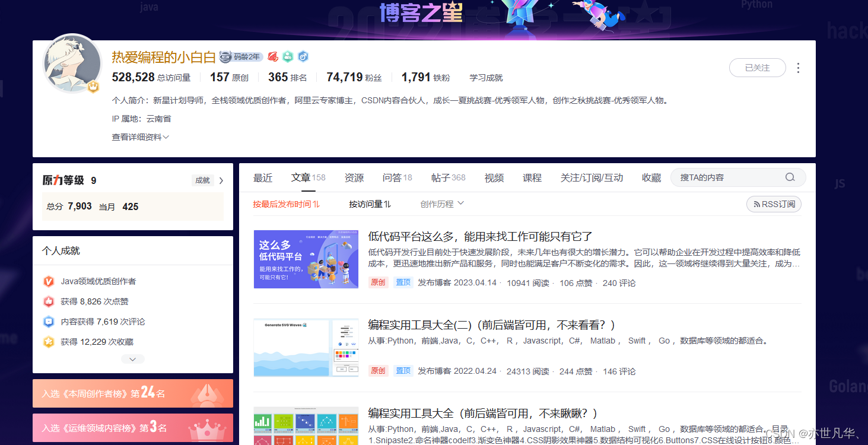Viewport: 868px width, 445px height.
Task: Switch to the 资源 tab
Action: 354,177
